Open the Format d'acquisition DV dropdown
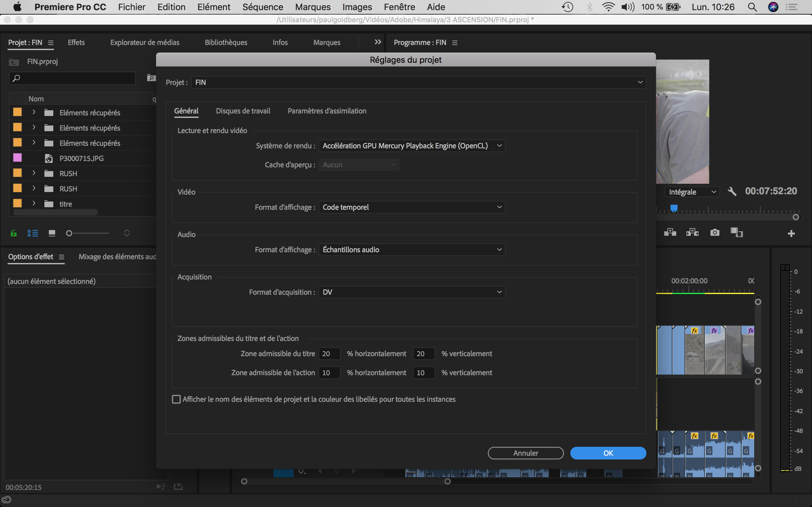Screen dimensions: 812x507 pos(411,292)
